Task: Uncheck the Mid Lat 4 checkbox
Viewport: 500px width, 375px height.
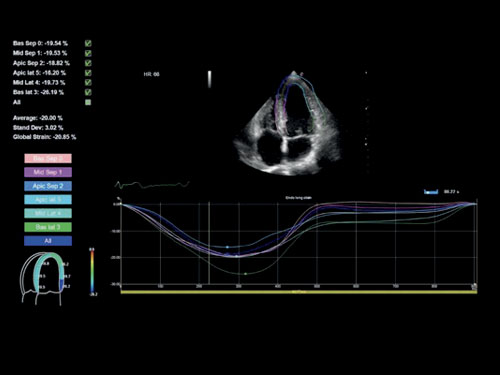Action: pyautogui.click(x=88, y=82)
